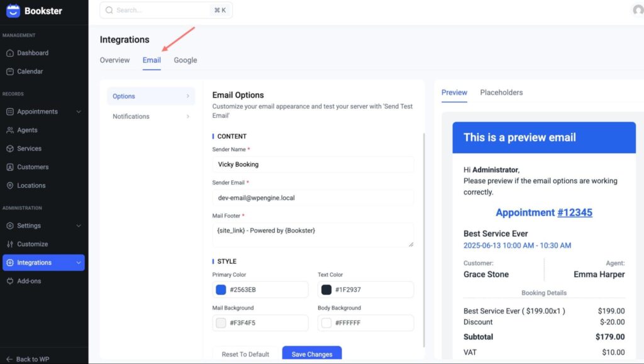644x364 pixels.
Task: Click the Integrations icon in sidebar
Action: [x=10, y=263]
